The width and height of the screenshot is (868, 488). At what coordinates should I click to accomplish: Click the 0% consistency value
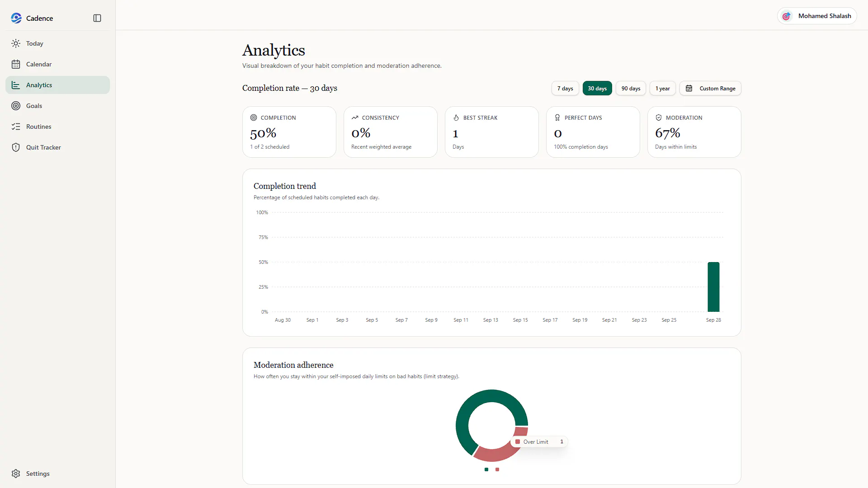coord(361,133)
